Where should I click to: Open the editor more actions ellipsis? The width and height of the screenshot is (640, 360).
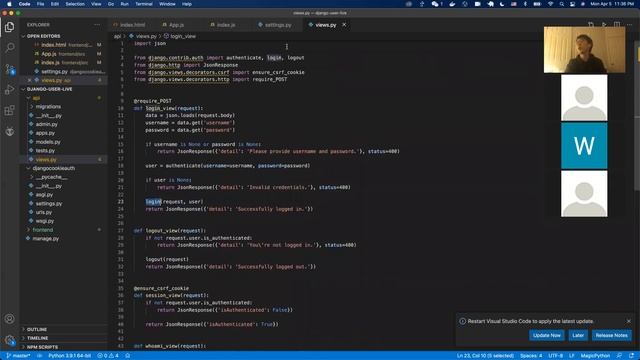[629, 25]
